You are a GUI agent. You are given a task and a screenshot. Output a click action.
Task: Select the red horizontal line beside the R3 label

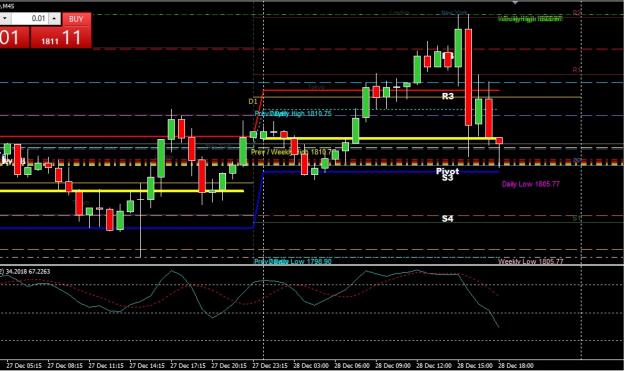381,90
